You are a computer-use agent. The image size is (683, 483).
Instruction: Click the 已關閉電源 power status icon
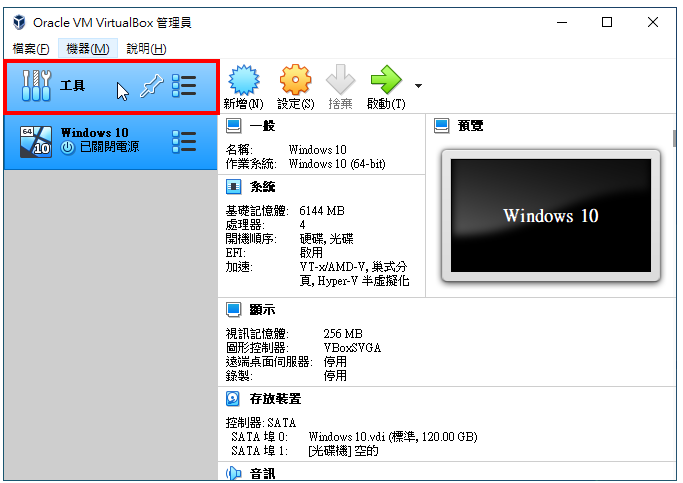point(67,148)
